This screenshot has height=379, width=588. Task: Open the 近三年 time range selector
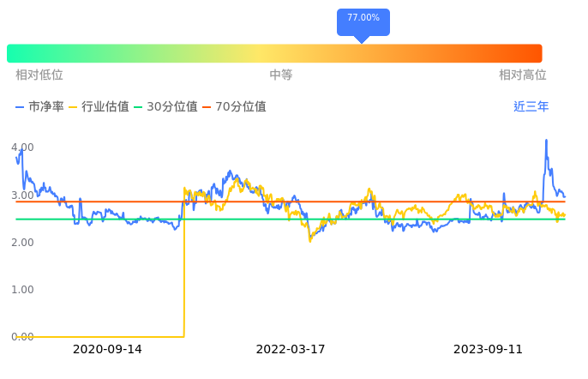[x=531, y=107]
